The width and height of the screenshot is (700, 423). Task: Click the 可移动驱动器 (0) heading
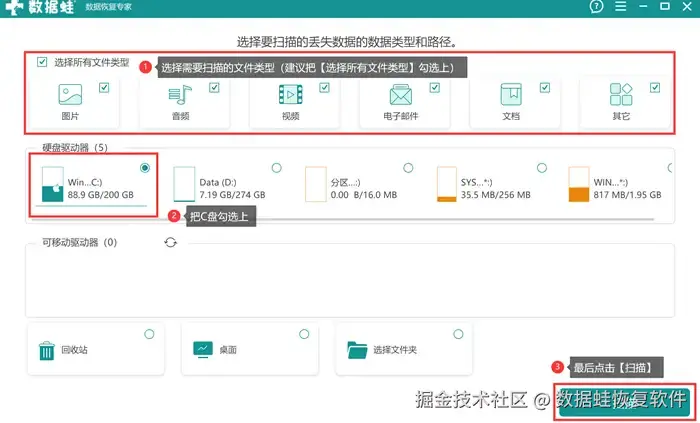[79, 242]
